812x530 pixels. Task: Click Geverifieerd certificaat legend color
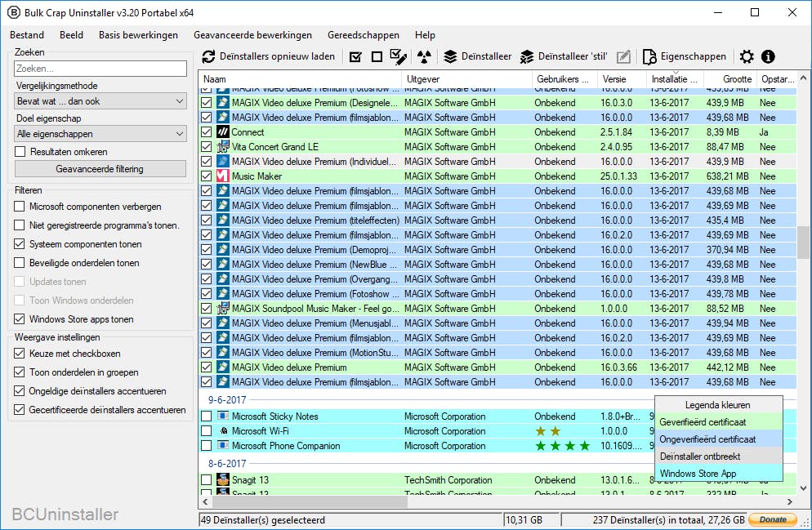pos(719,422)
